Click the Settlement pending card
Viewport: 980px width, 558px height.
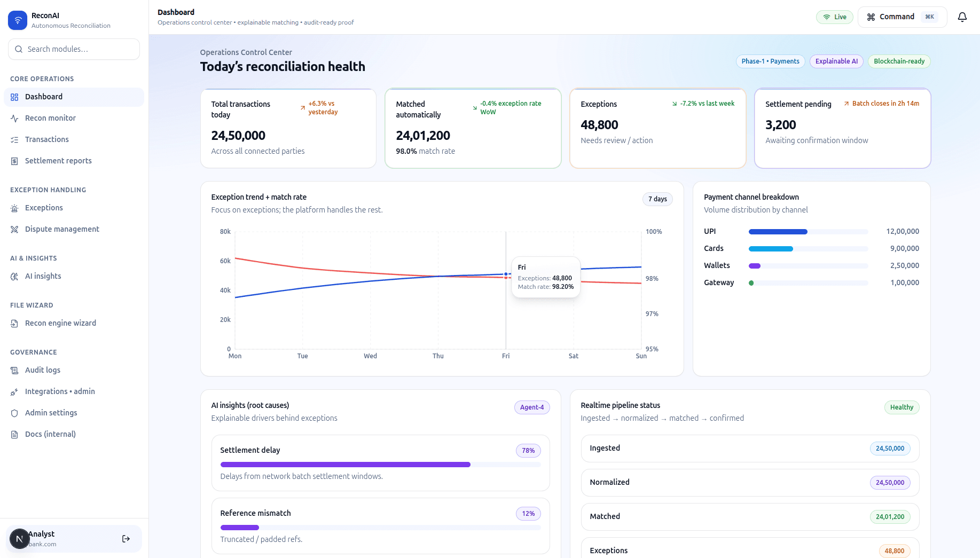pos(843,128)
